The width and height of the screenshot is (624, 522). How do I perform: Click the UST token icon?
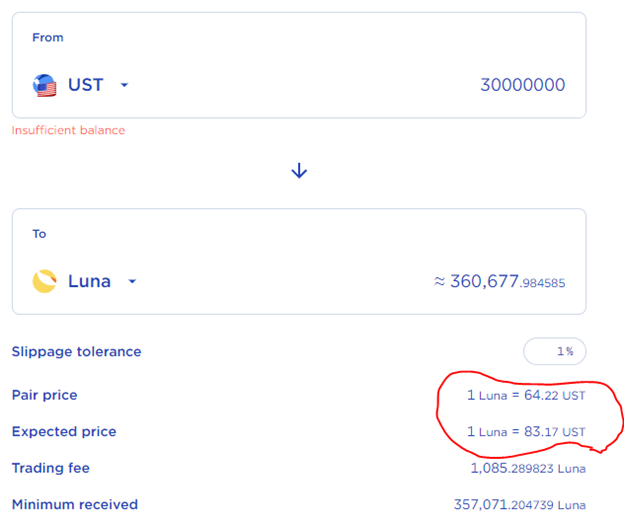click(x=44, y=85)
